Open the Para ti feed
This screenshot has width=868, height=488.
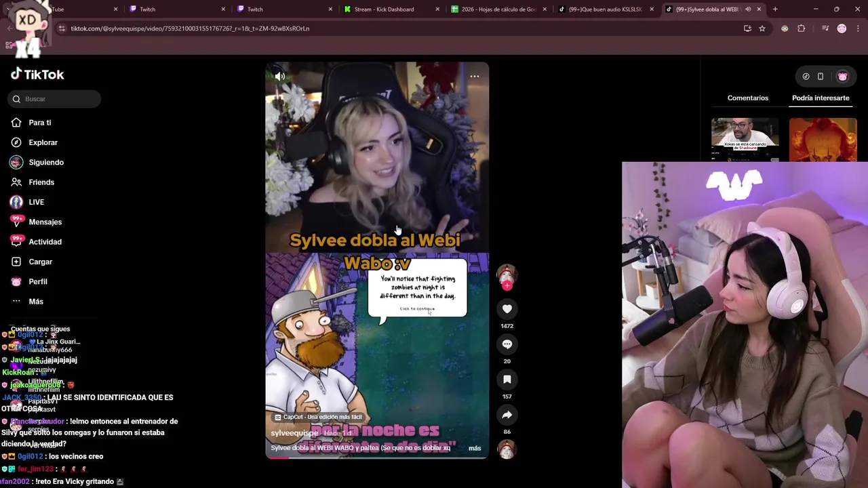point(40,123)
